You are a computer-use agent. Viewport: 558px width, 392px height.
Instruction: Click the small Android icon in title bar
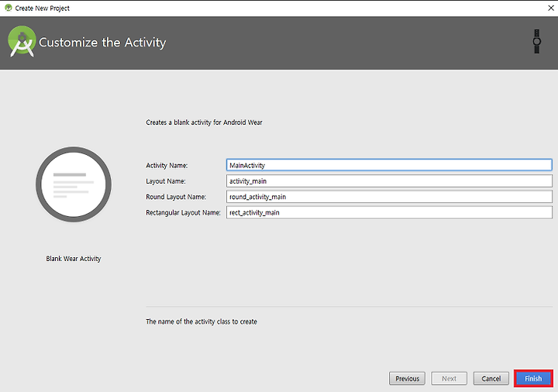9,8
